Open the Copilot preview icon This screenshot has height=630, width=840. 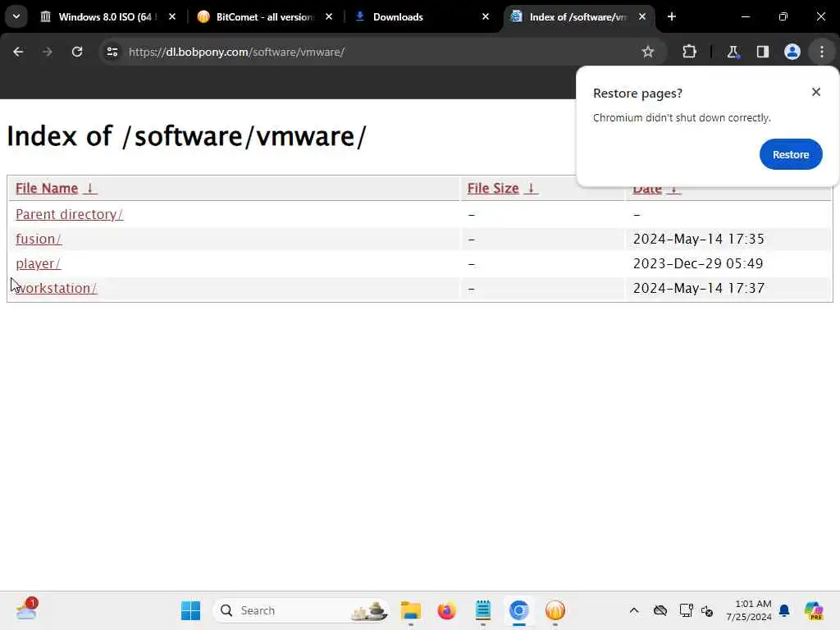click(814, 610)
